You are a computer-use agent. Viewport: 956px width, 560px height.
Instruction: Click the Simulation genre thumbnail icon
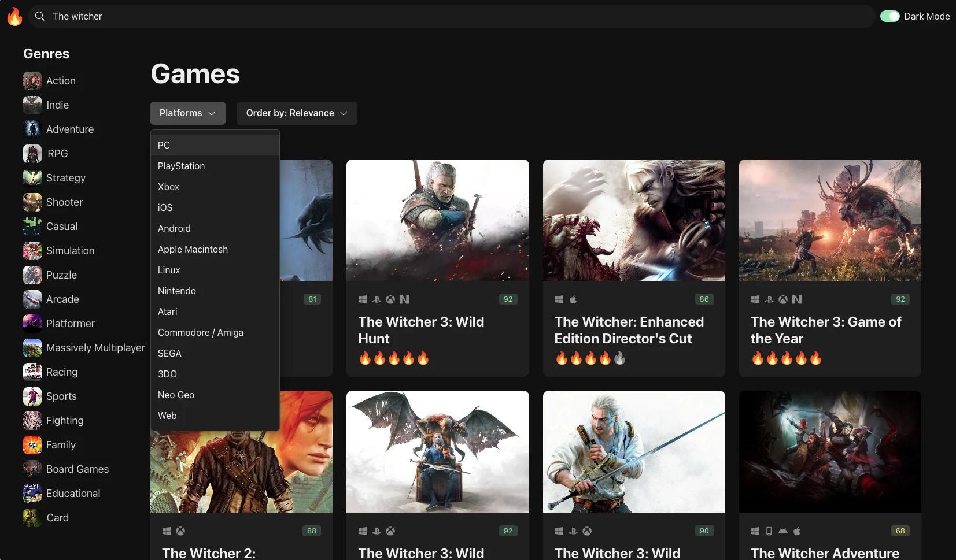tap(32, 251)
